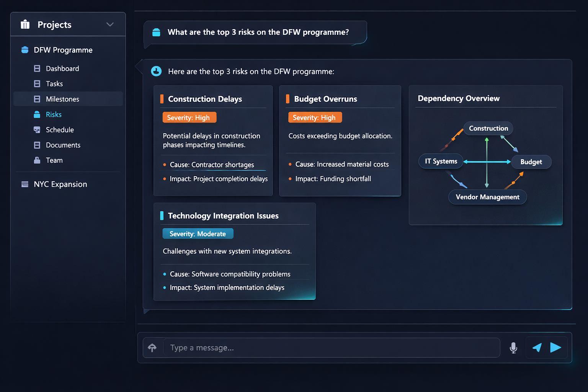Click the NYC Expansion list icon
Viewport: 588px width, 392px height.
click(x=25, y=184)
